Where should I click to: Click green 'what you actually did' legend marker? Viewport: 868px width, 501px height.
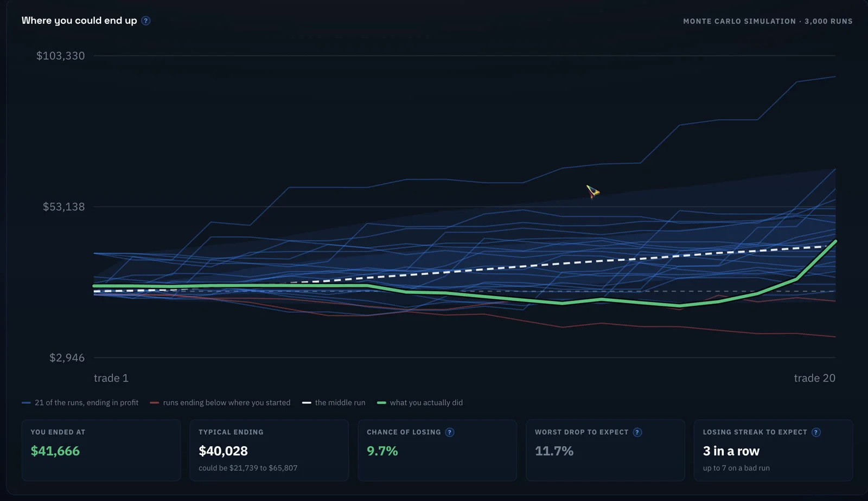[381, 403]
